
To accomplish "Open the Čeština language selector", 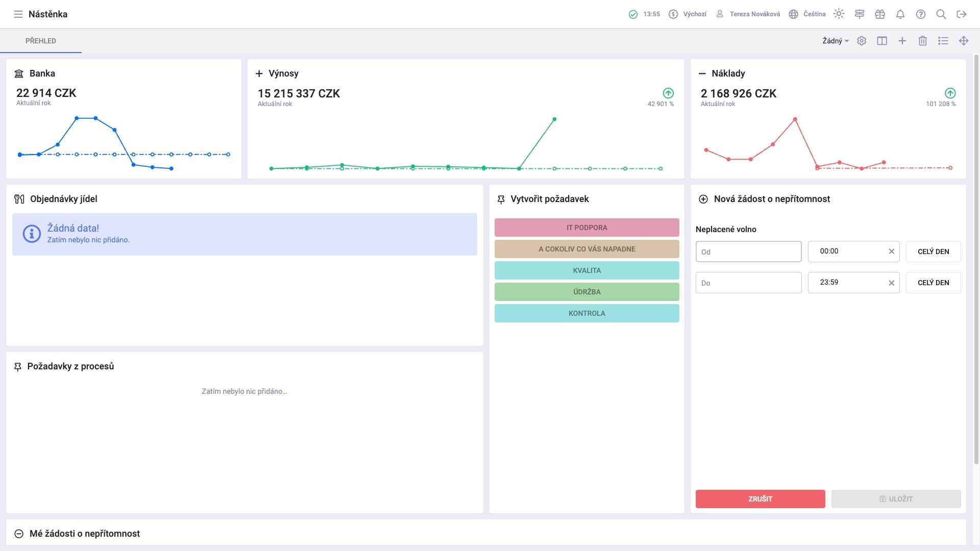I will point(807,14).
